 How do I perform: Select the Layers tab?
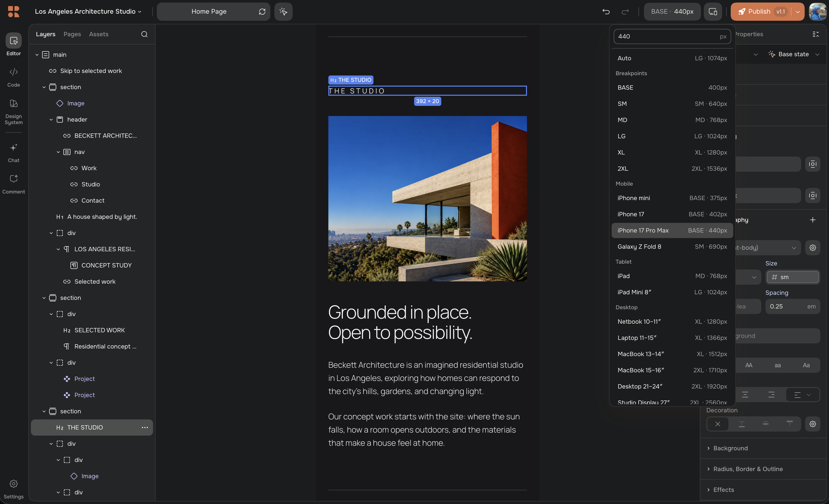(45, 34)
